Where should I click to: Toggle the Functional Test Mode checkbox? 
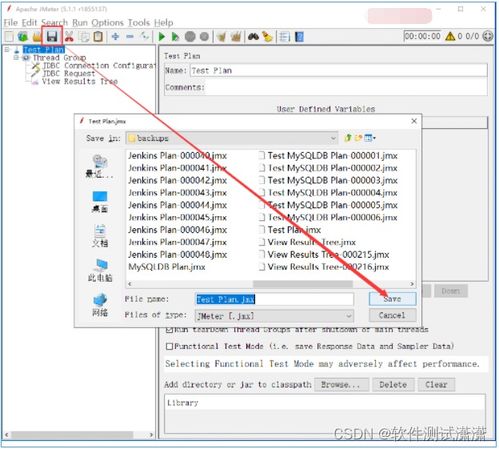(169, 346)
